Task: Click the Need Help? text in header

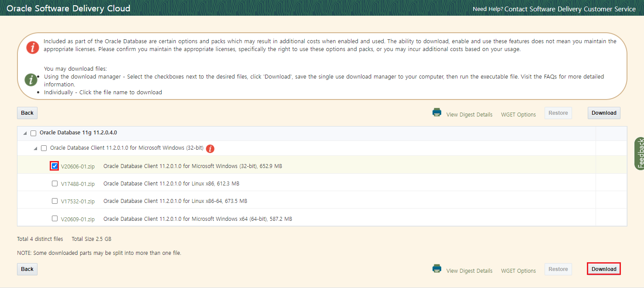Action: tap(488, 9)
